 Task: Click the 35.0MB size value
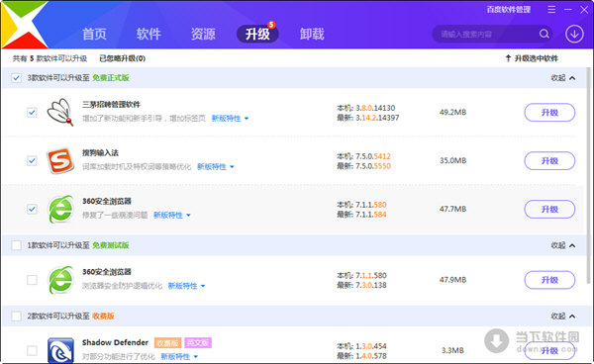point(452,161)
